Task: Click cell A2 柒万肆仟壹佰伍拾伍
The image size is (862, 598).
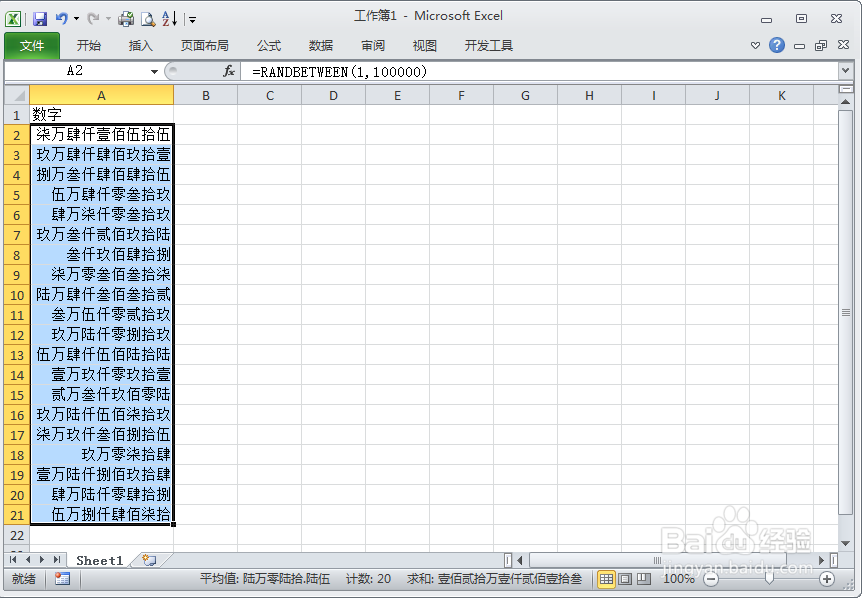Action: click(x=102, y=135)
